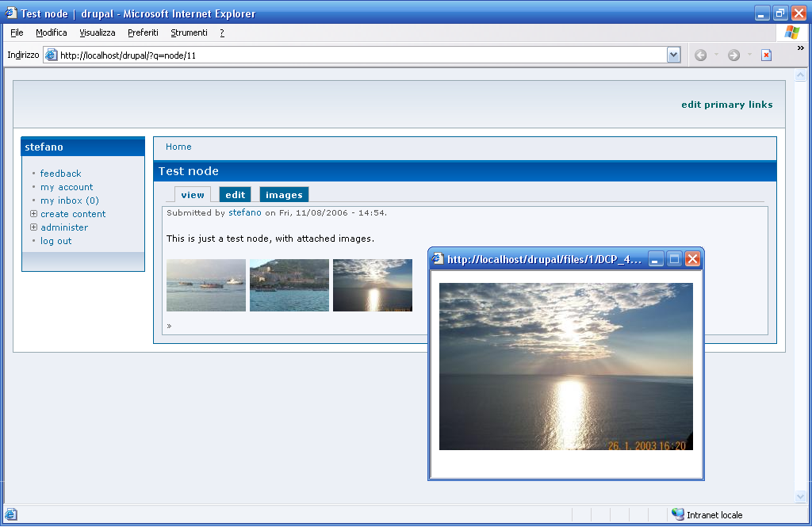812x527 pixels.
Task: Click the boats on sea thumbnail
Action: click(206, 285)
